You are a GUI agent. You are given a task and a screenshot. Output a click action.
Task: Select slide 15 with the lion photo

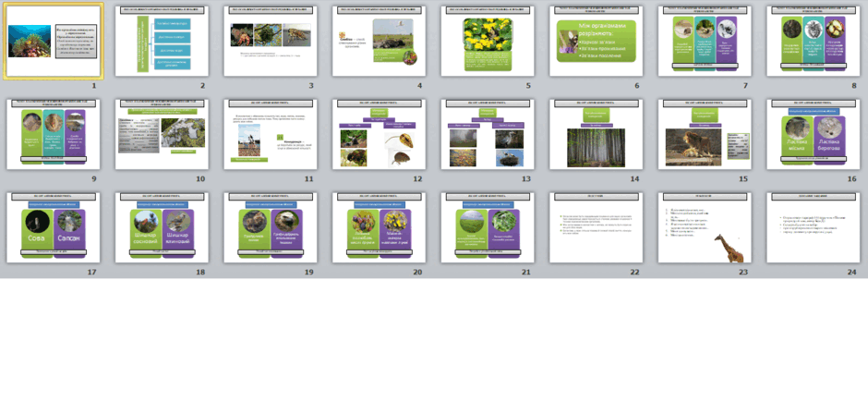coord(705,134)
